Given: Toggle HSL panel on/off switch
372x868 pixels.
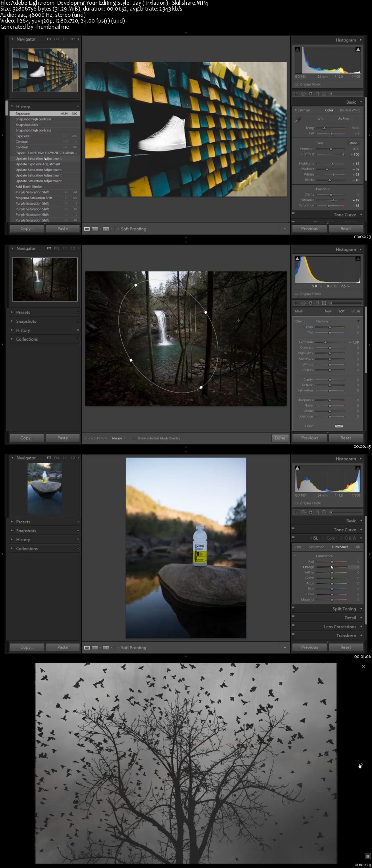Looking at the screenshot, I should click(293, 537).
